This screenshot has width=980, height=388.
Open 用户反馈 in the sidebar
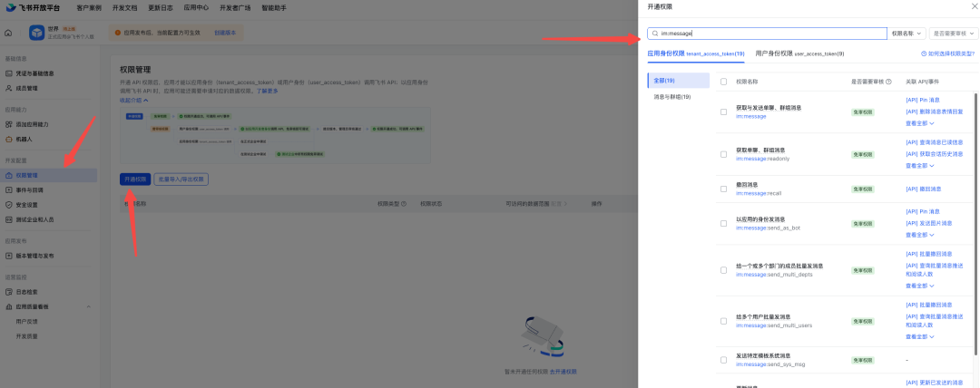[27, 321]
